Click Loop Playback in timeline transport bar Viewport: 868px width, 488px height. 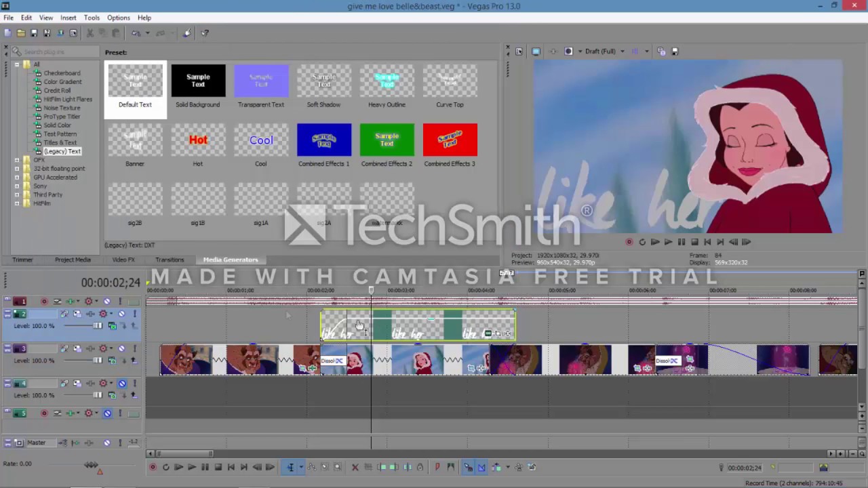pos(166,467)
